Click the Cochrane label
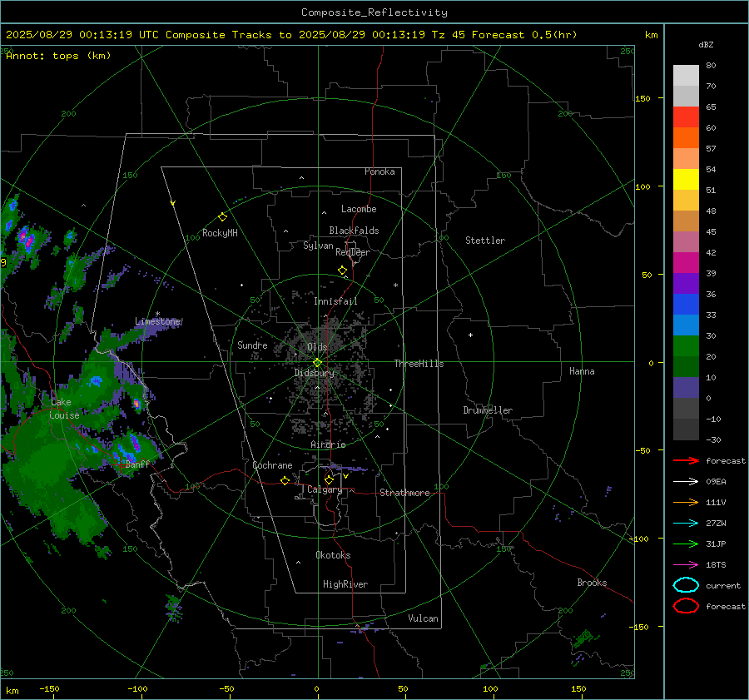 272,465
